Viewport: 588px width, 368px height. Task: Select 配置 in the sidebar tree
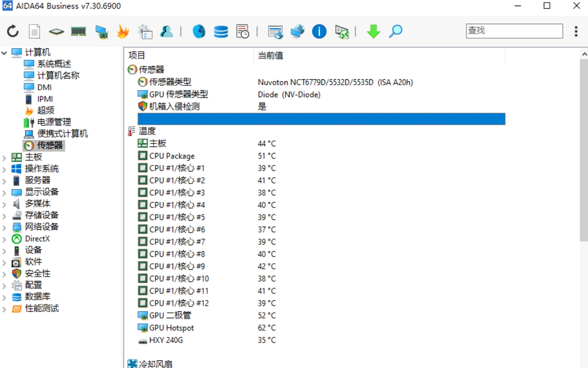pyautogui.click(x=33, y=285)
